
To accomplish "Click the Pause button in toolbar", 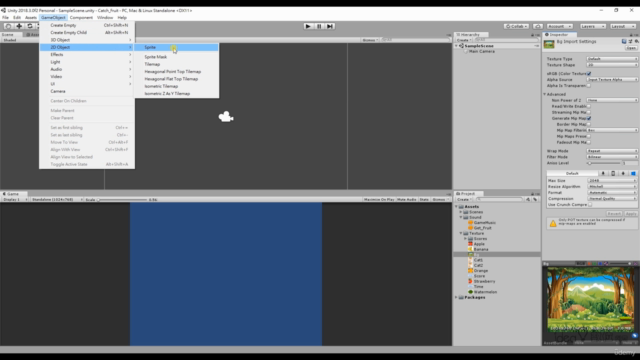I will click(319, 26).
